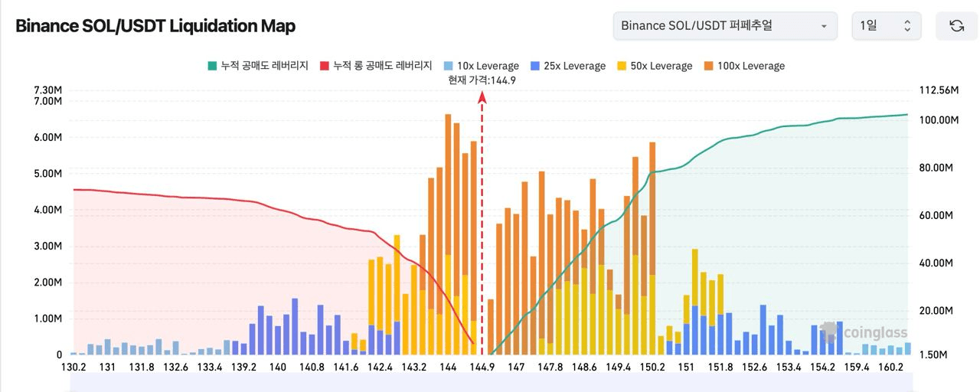Click the 144 x-axis price label
The image size is (980, 392).
pos(448,367)
